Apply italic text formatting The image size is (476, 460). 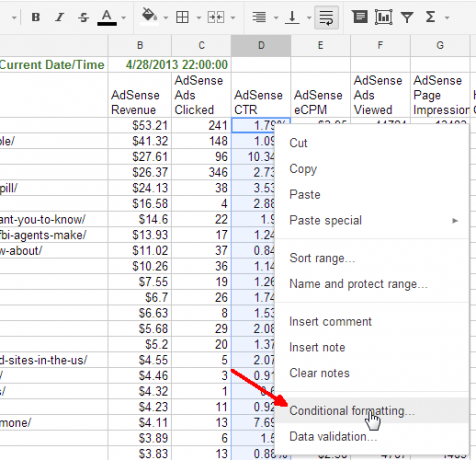(x=59, y=17)
